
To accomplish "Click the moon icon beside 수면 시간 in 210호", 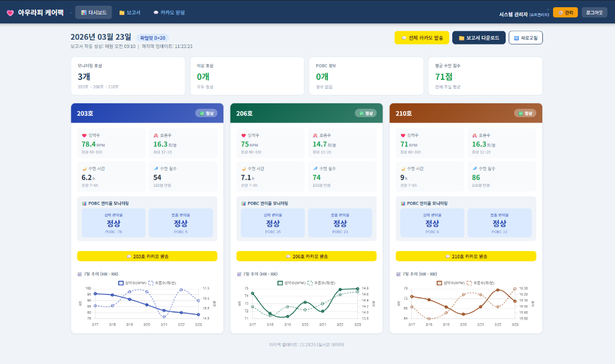I will click(x=402, y=169).
